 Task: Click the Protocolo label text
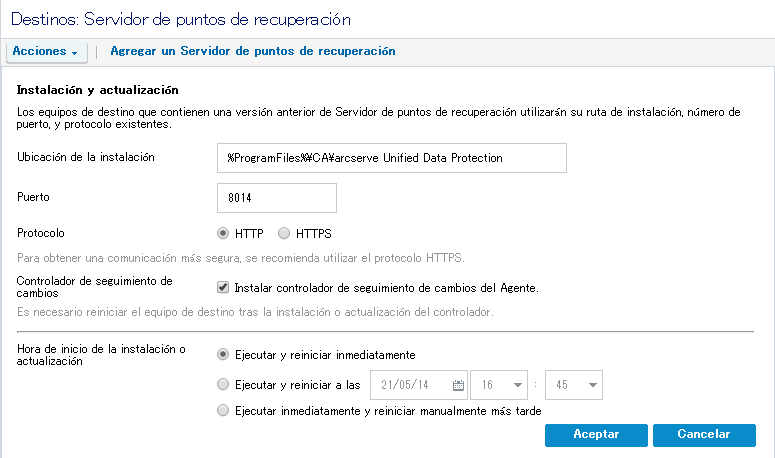tap(41, 233)
